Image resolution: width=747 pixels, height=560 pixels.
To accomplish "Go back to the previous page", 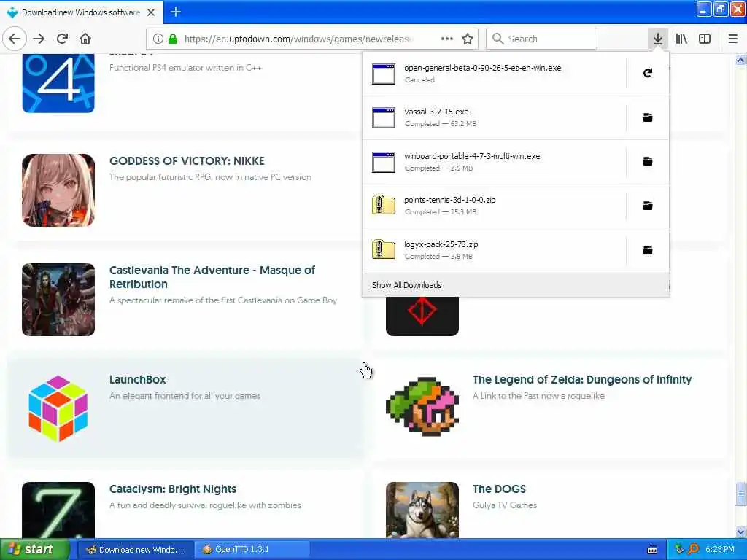I will coord(15,39).
